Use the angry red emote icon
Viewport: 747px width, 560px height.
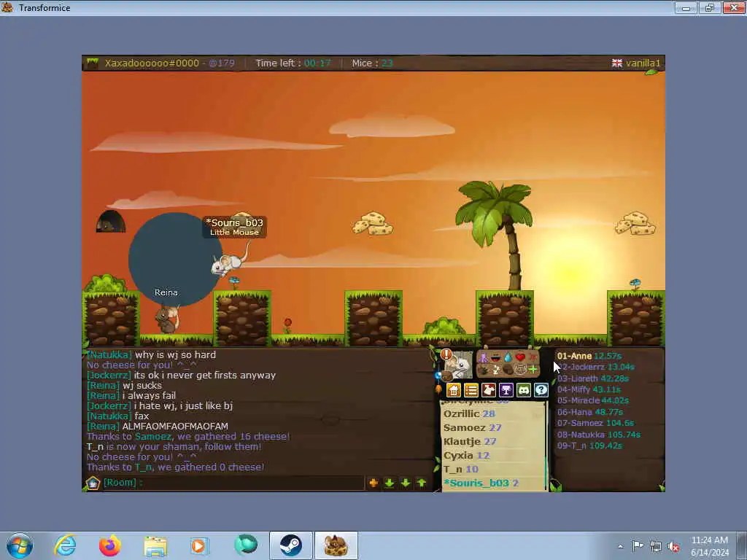[533, 357]
